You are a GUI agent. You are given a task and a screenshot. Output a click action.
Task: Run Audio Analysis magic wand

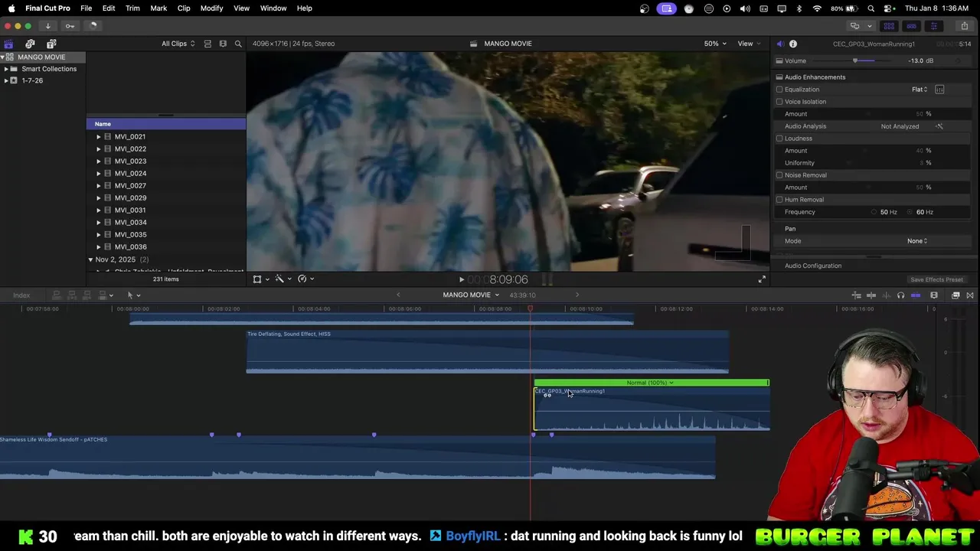tap(939, 126)
